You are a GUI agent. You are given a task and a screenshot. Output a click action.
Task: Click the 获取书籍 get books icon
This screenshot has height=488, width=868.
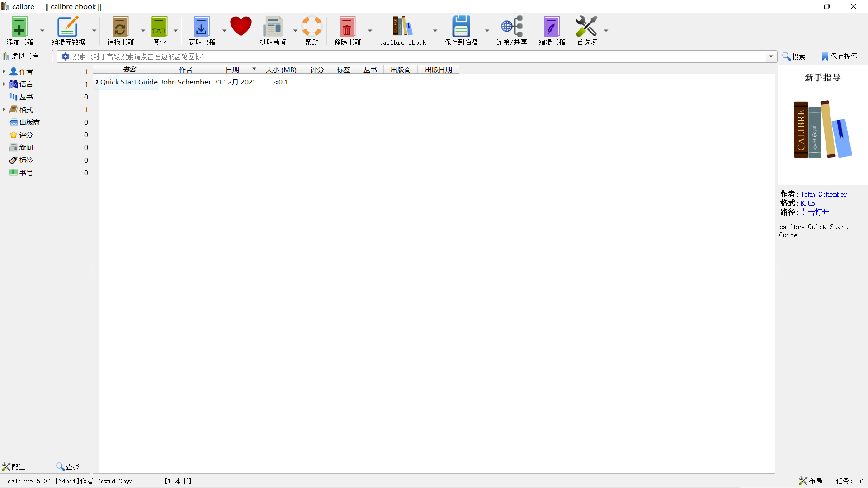tap(201, 27)
